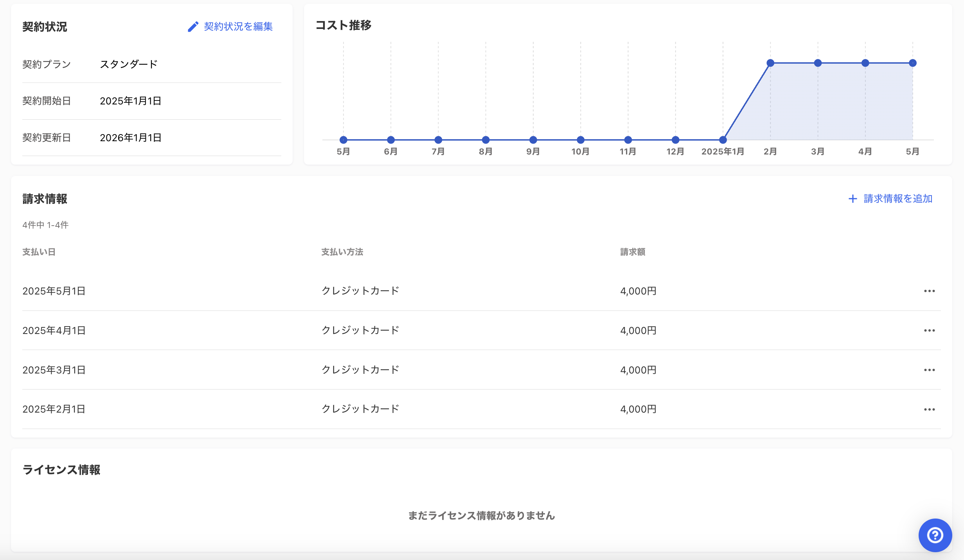Click クレジットカード in the 2025年3月1日 row
The width and height of the screenshot is (964, 560).
(360, 370)
